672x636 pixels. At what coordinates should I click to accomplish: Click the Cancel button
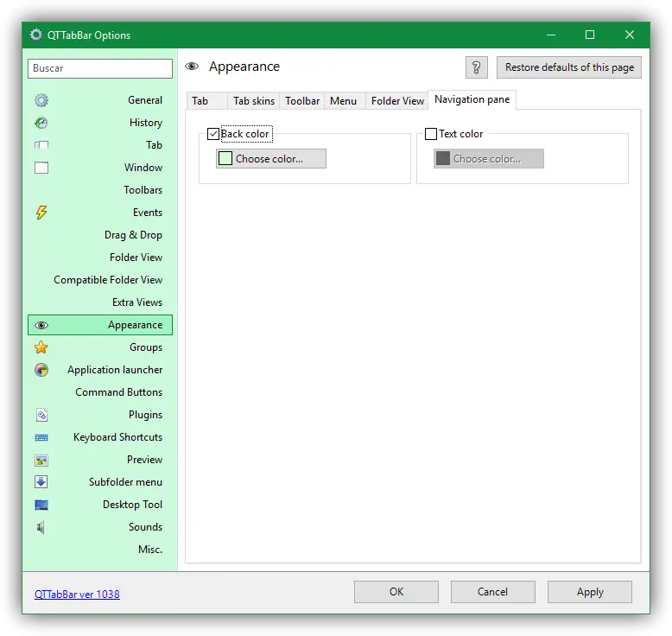pyautogui.click(x=493, y=592)
